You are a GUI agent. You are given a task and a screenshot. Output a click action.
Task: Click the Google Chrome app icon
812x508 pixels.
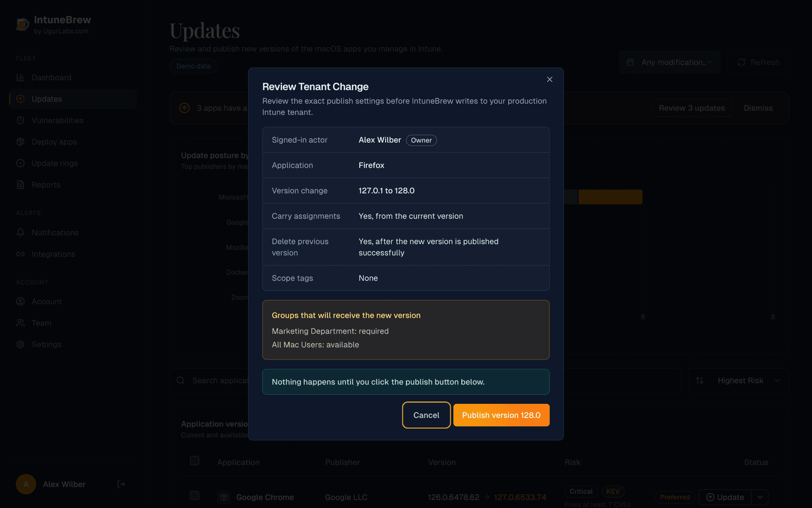[x=224, y=497]
